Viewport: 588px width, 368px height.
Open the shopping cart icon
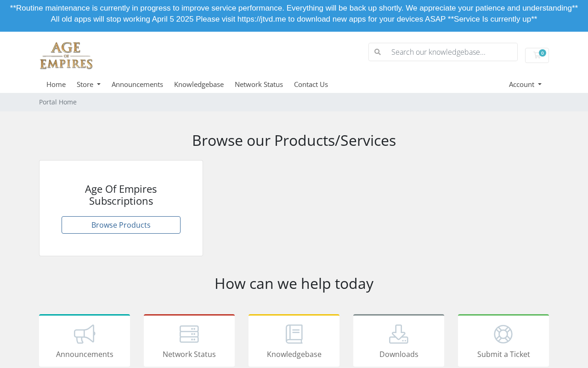(x=537, y=55)
